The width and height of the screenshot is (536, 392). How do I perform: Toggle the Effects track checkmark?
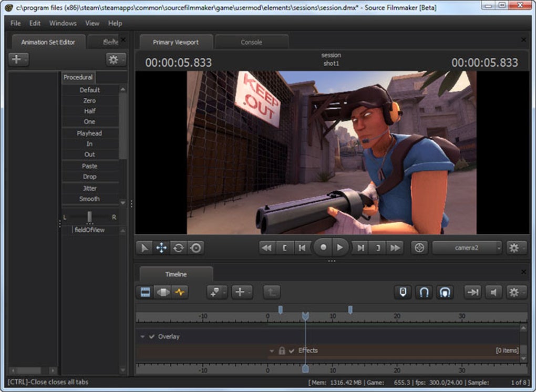[292, 350]
